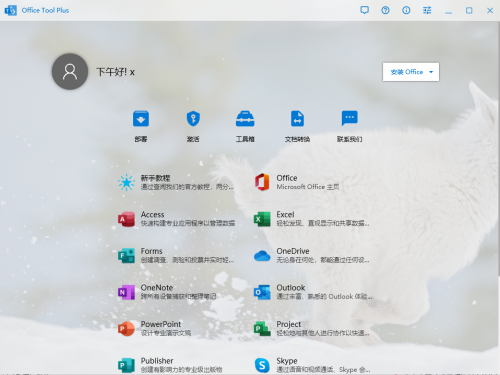Open the Deploy download-box icon
This screenshot has height=375, width=500.
pos(141,118)
